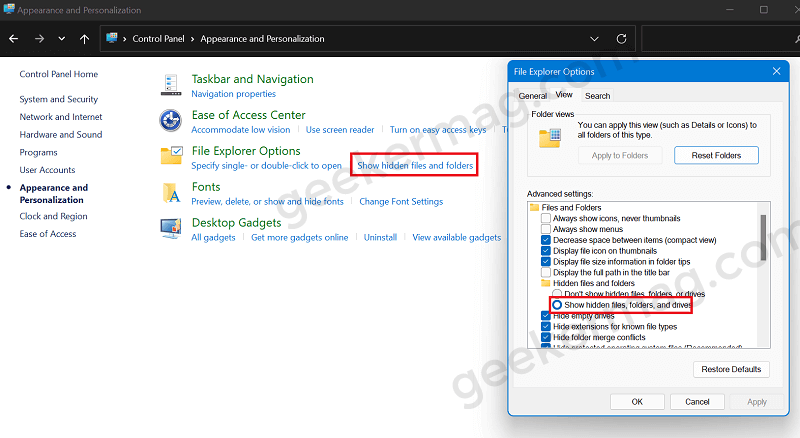
Task: Open Uninstall gadgets link
Action: 380,237
